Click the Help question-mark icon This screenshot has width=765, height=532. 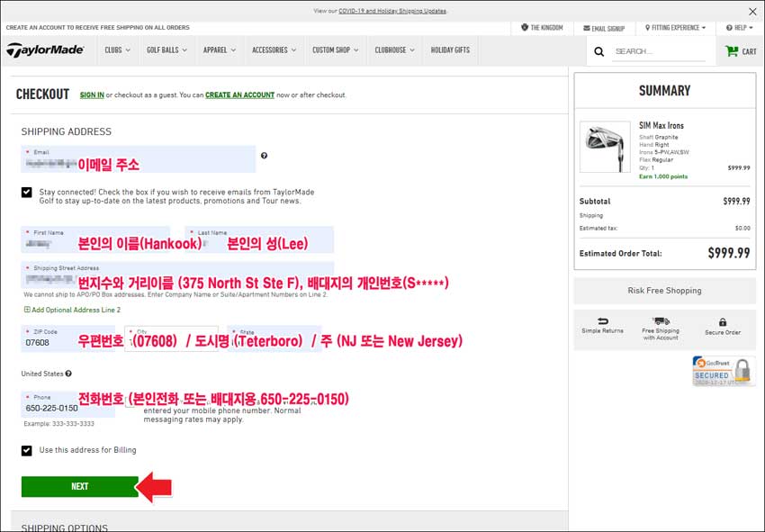729,28
